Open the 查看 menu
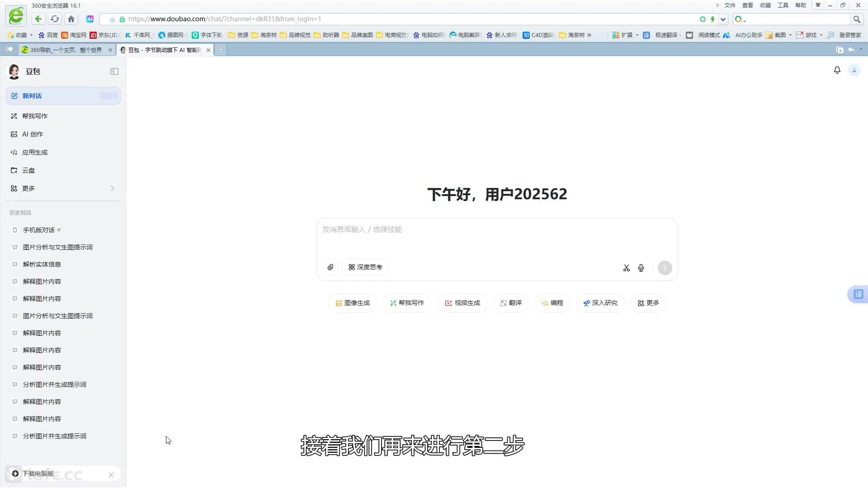This screenshot has width=868, height=488. click(747, 5)
